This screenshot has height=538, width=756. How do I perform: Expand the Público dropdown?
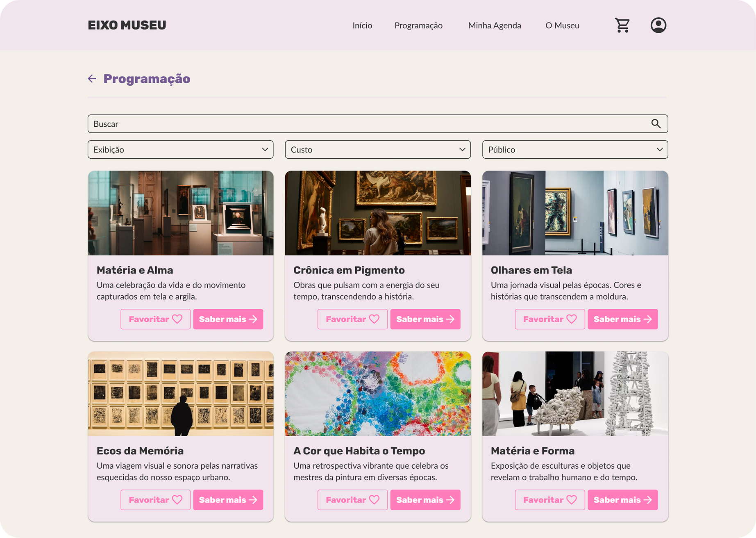575,150
